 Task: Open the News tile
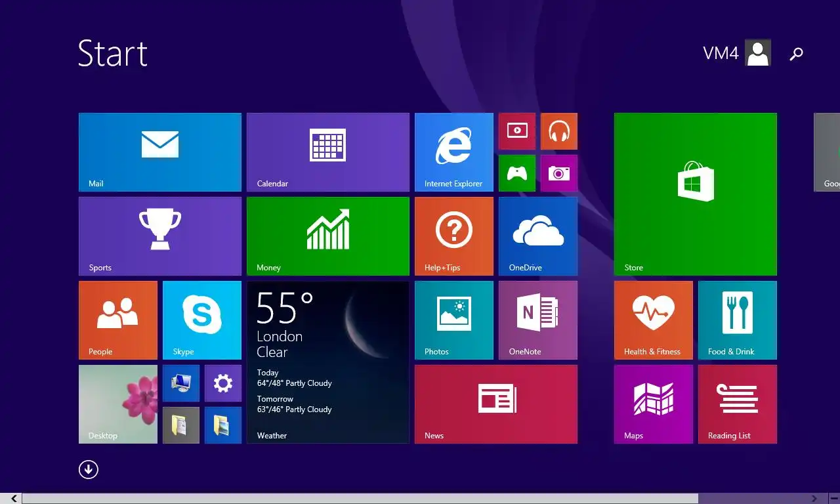point(496,404)
